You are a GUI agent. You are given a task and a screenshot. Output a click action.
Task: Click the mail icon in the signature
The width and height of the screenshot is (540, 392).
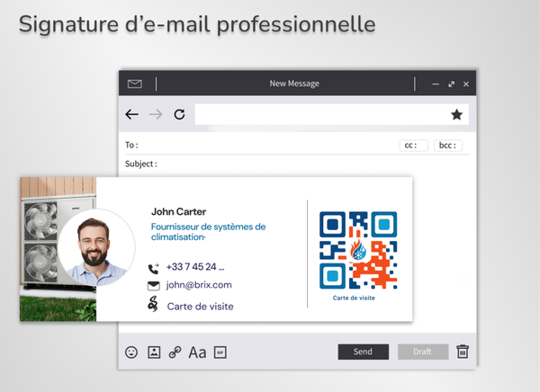point(154,286)
